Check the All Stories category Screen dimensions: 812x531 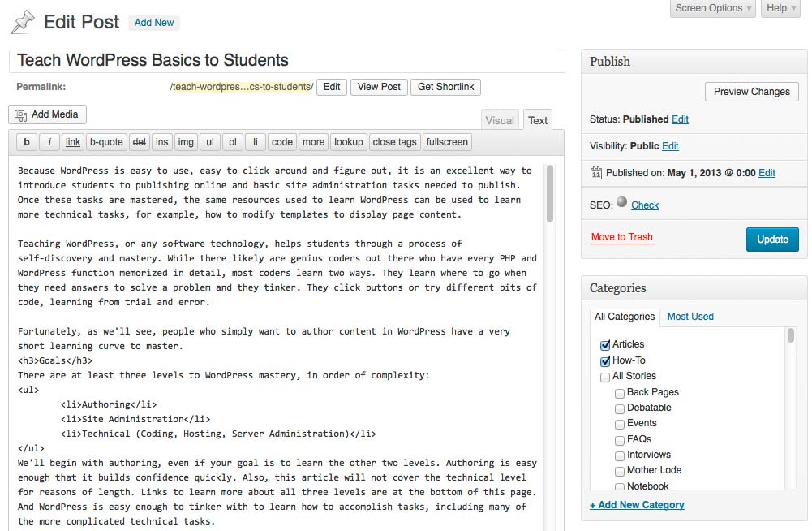pyautogui.click(x=605, y=377)
